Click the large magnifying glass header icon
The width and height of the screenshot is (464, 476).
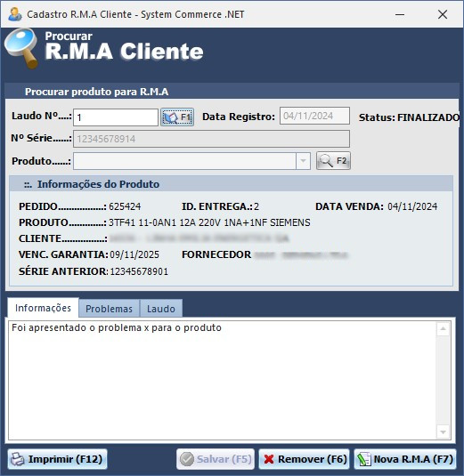(x=21, y=48)
